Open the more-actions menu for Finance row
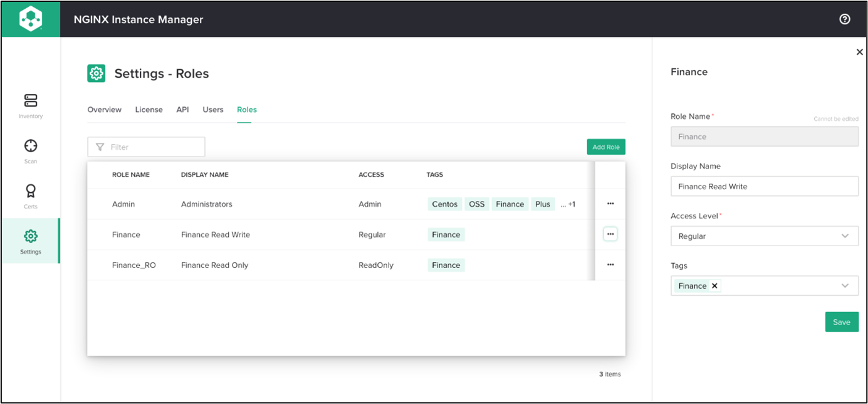This screenshot has height=404, width=868. click(610, 234)
